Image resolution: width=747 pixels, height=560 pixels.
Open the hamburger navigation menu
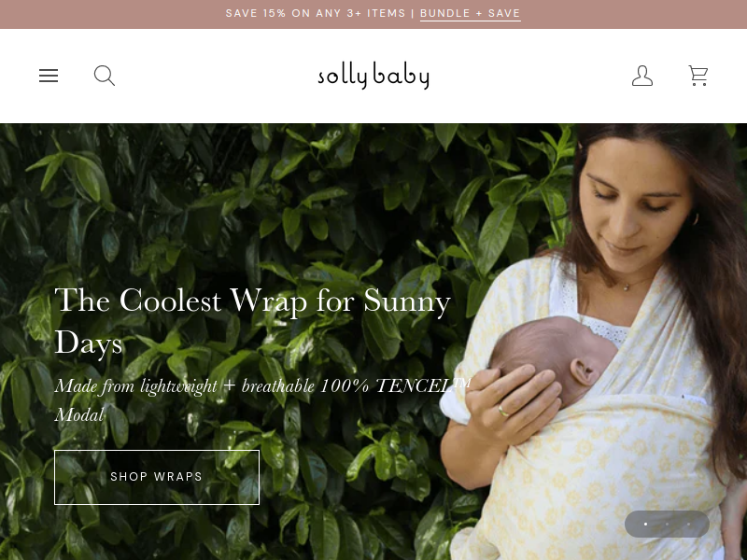tap(49, 76)
